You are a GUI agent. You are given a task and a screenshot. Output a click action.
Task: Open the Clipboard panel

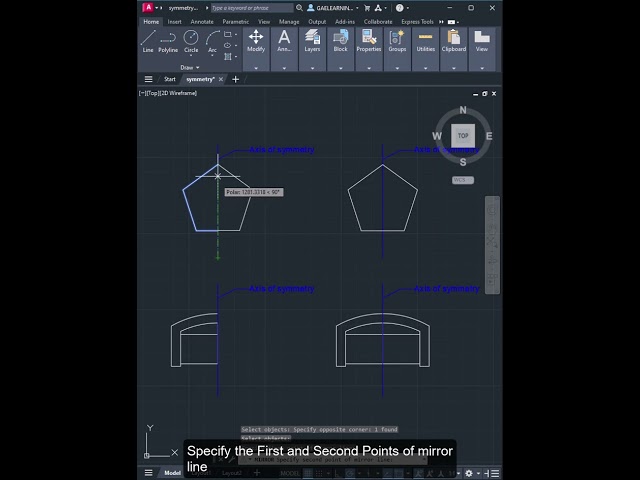[453, 41]
